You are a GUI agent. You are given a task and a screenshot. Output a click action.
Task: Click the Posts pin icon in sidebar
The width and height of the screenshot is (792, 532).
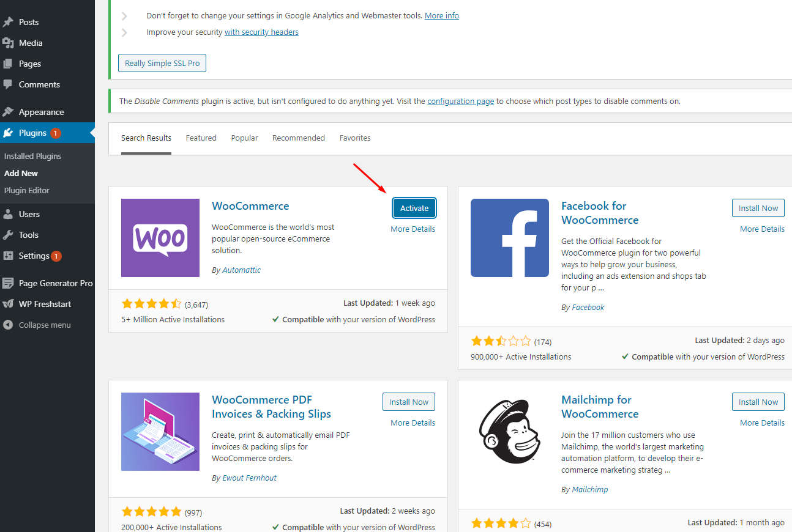tap(8, 22)
